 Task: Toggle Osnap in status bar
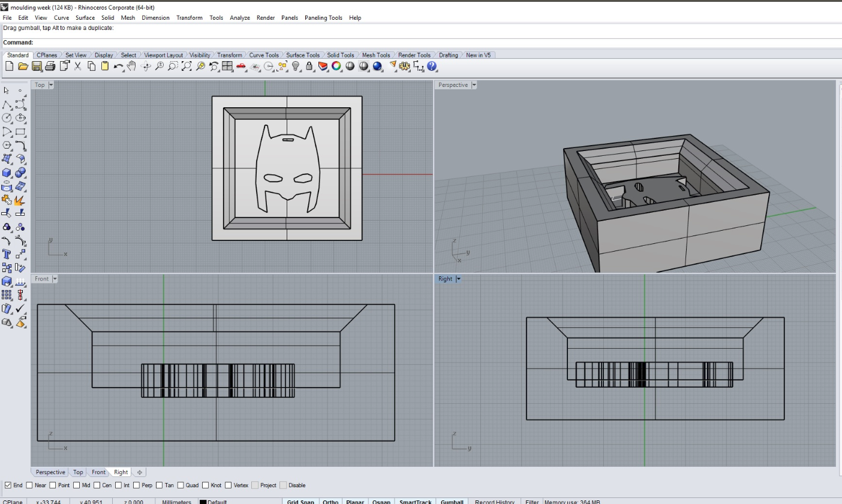point(381,502)
